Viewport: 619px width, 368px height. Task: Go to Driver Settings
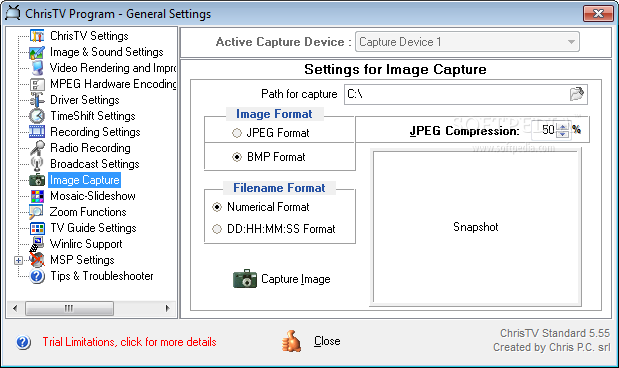tap(84, 100)
